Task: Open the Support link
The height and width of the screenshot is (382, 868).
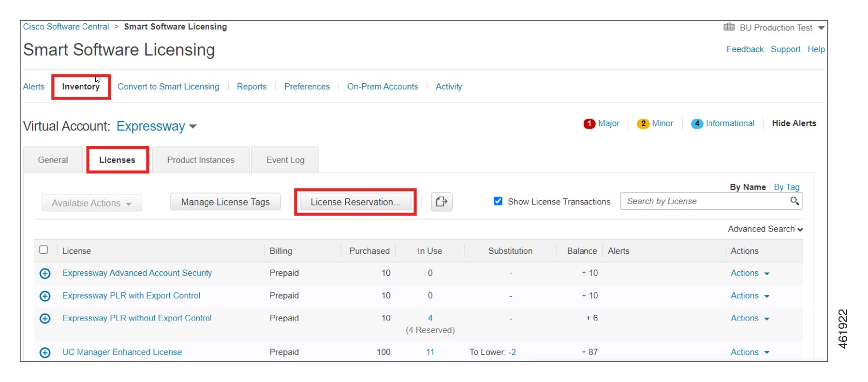Action: (785, 49)
